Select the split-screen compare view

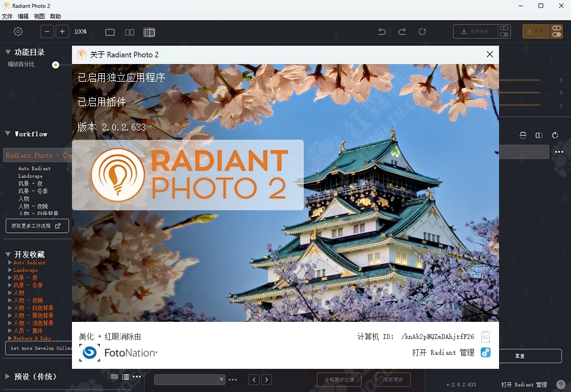[149, 32]
